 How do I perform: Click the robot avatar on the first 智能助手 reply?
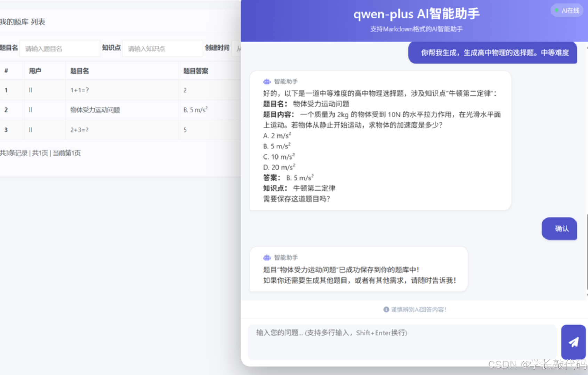266,81
